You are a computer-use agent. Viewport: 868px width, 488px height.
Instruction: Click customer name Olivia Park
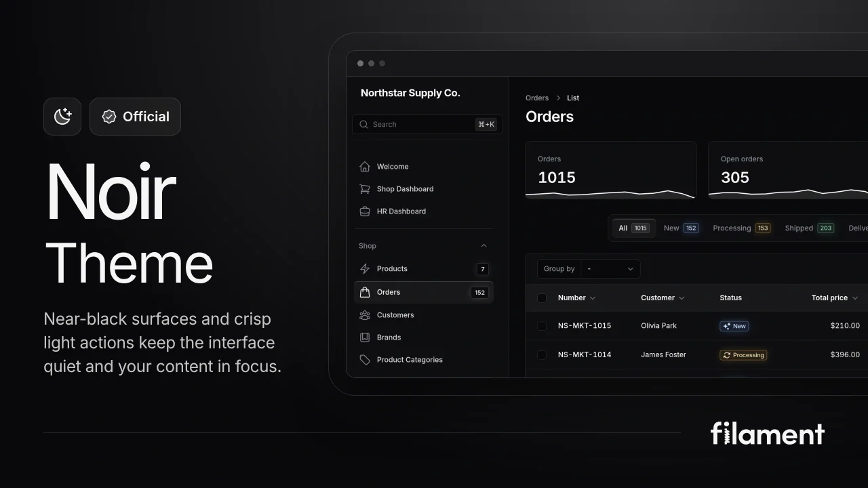[x=658, y=326]
